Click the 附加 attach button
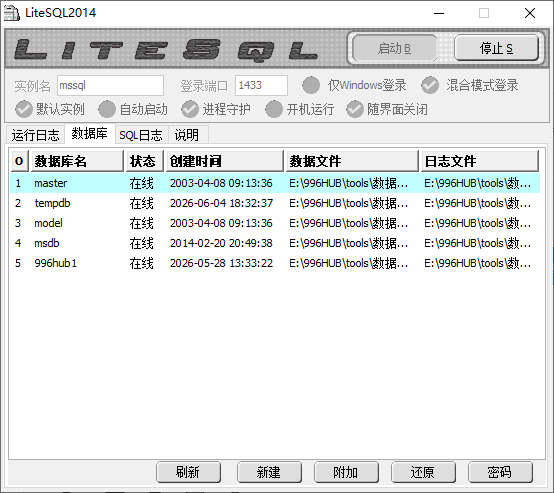Screen dimensions: 554x493 [x=346, y=472]
